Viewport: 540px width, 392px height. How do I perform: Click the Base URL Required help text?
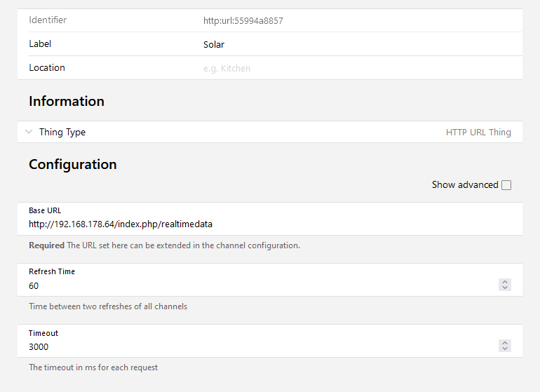tap(164, 245)
